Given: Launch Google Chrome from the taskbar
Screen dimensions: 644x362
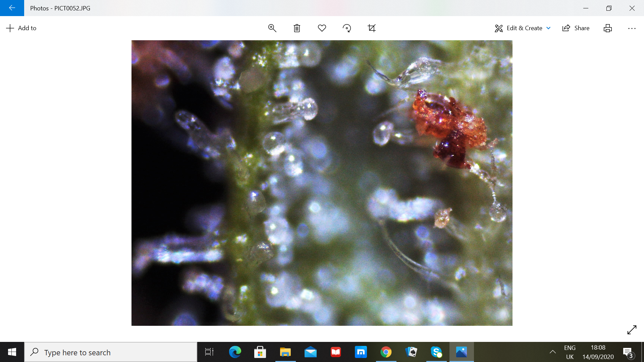Looking at the screenshot, I should tap(386, 352).
